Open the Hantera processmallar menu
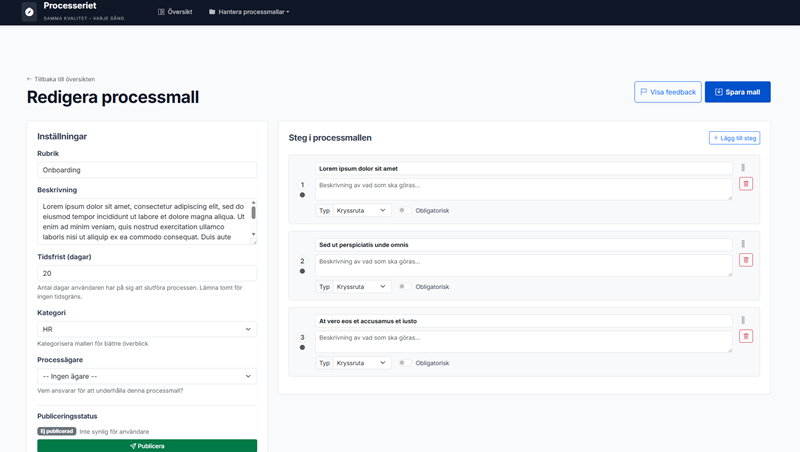Image resolution: width=800 pixels, height=452 pixels. pos(249,12)
